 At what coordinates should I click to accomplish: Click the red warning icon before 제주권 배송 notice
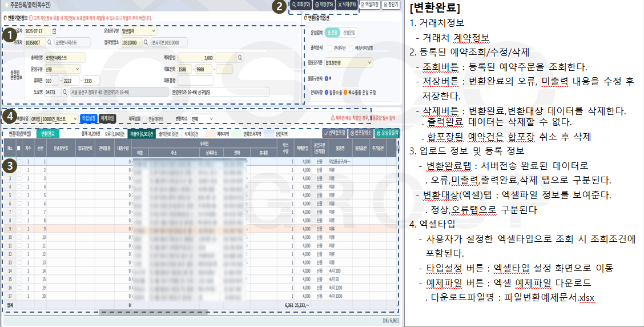point(333,118)
